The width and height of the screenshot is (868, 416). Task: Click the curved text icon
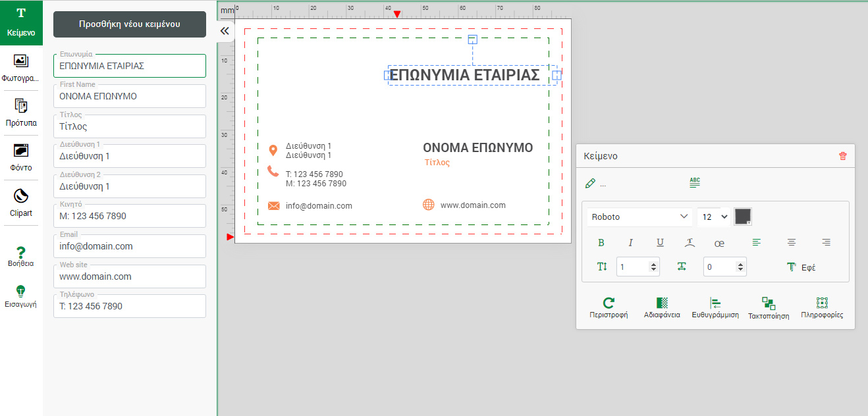click(x=690, y=243)
